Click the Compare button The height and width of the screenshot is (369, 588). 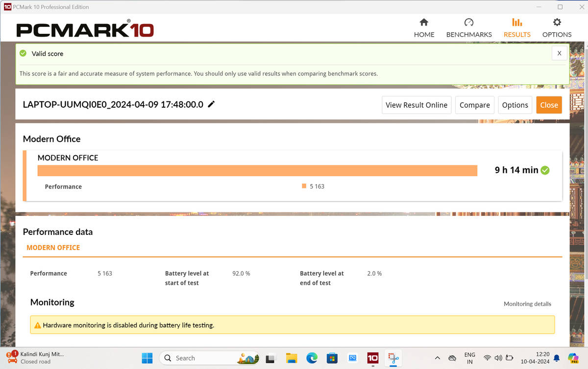(475, 105)
